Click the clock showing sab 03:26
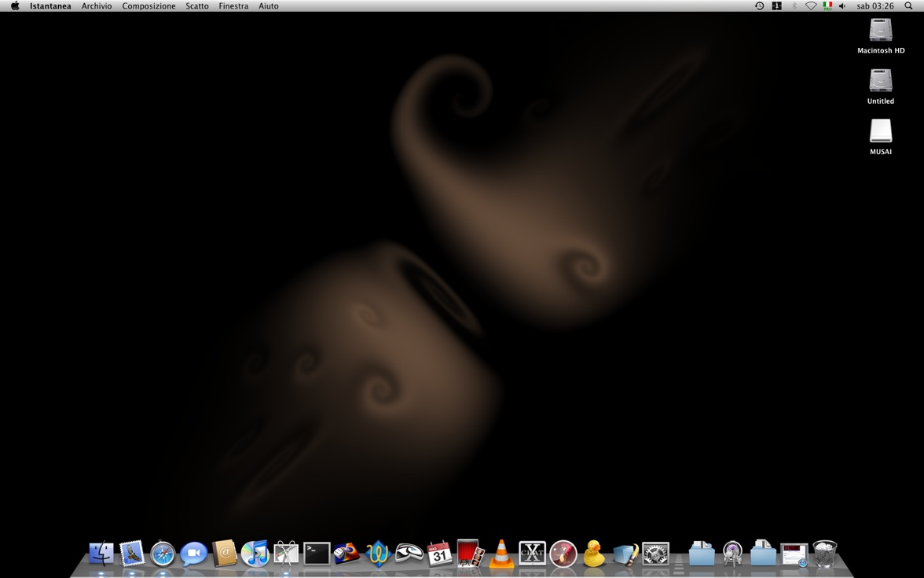This screenshot has width=924, height=578. [875, 6]
